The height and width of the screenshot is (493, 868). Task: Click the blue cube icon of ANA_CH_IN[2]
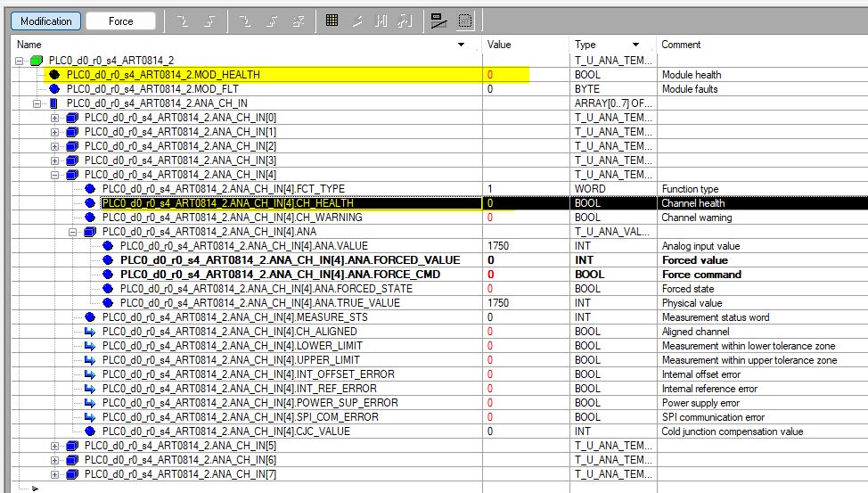(72, 146)
